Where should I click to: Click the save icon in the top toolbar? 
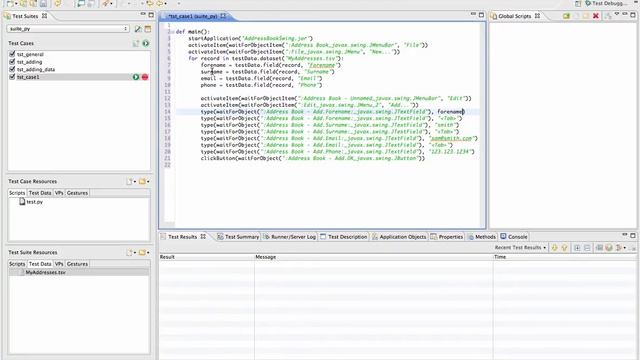coord(43,4)
